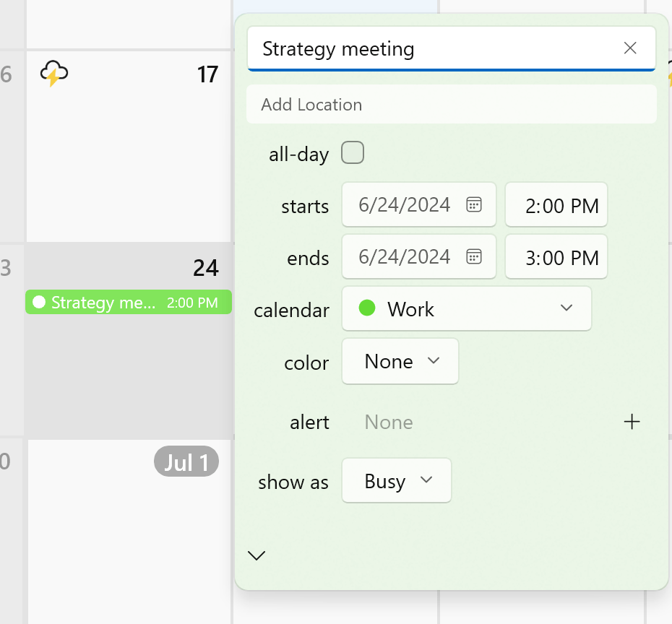The image size is (672, 624).
Task: Open end date calendar picker icon
Action: point(474,256)
